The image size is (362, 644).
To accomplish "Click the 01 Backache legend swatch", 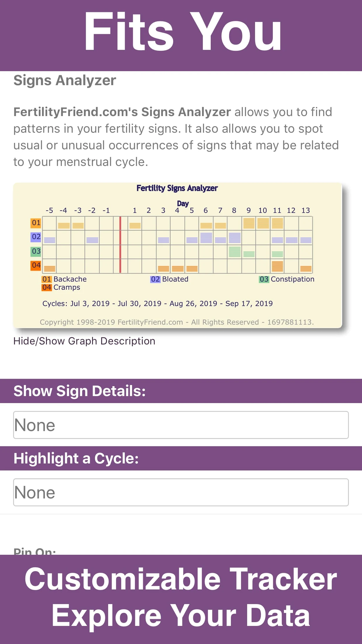I will tap(47, 279).
